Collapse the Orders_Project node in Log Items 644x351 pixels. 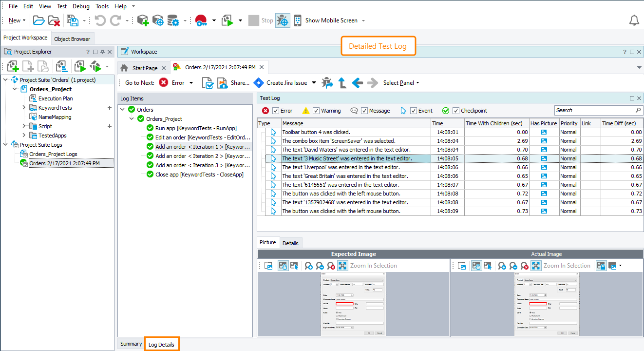point(131,118)
